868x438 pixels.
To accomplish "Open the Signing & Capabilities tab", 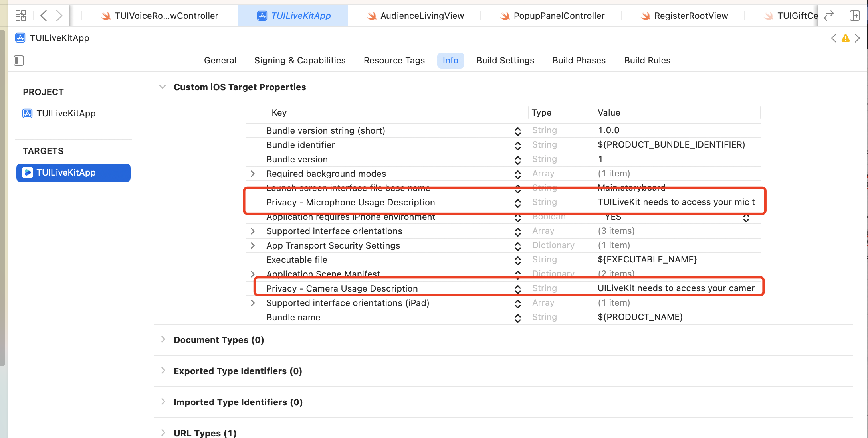I will pos(300,60).
